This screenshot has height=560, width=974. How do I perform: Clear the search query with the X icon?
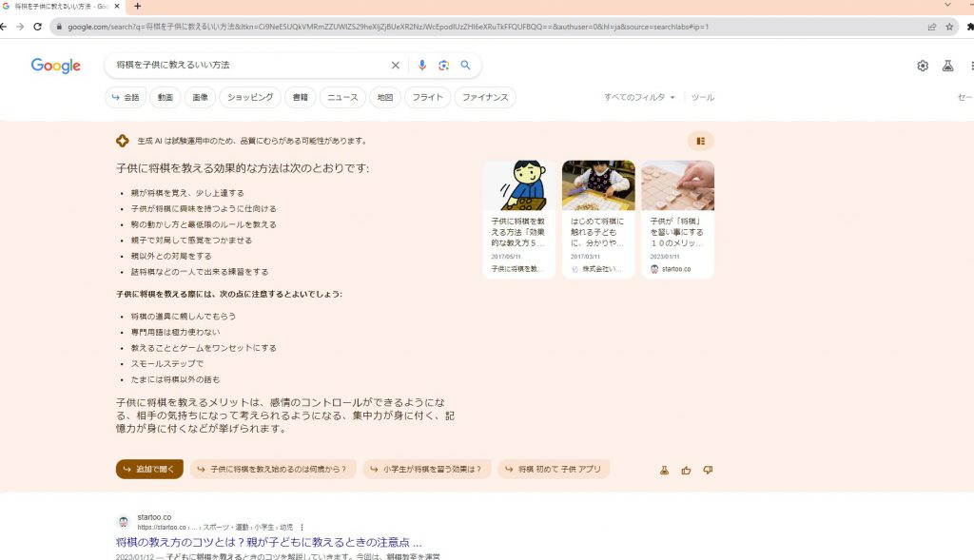396,65
